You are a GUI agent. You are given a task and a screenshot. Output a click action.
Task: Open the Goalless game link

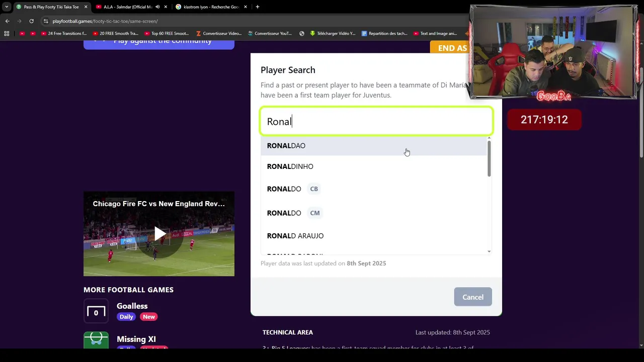click(132, 306)
